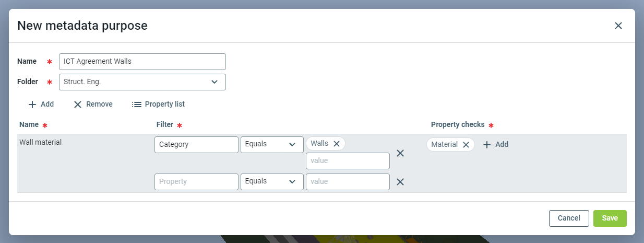Click the Remove toolbar button
This screenshot has width=644, height=243.
click(93, 104)
